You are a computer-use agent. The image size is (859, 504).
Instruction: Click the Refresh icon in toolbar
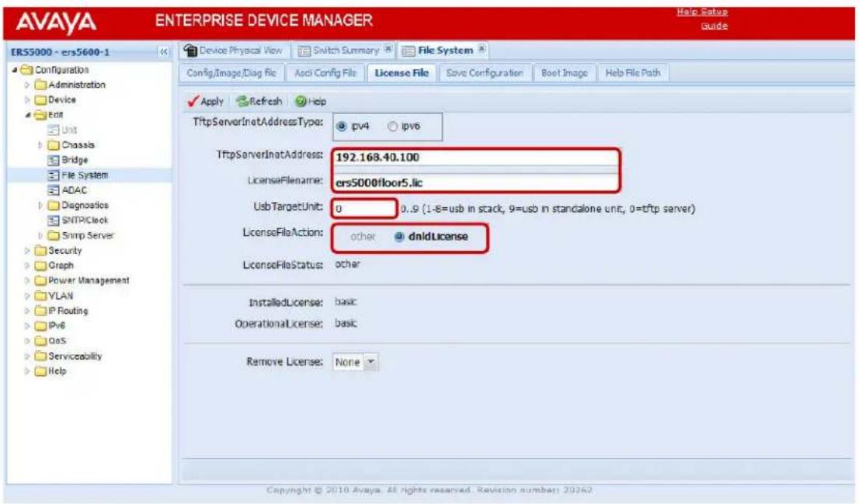click(x=242, y=102)
